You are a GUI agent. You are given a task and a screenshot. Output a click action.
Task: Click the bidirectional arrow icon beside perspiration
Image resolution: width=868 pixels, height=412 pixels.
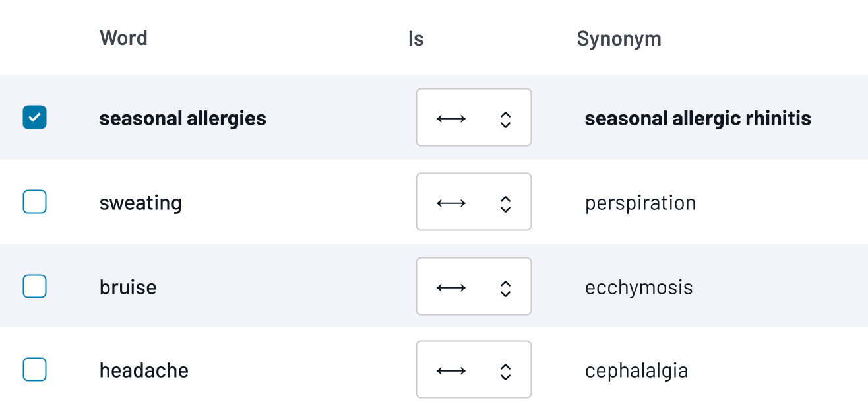[451, 203]
